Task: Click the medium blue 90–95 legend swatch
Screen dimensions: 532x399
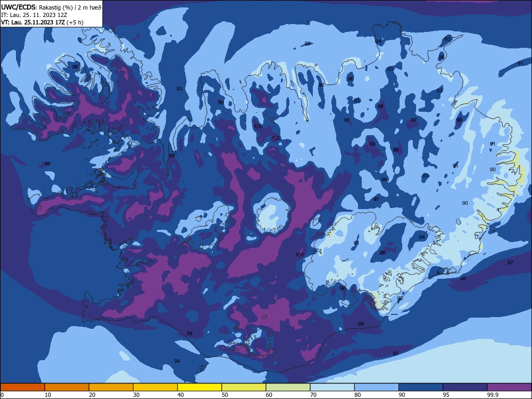Action: pos(421,387)
